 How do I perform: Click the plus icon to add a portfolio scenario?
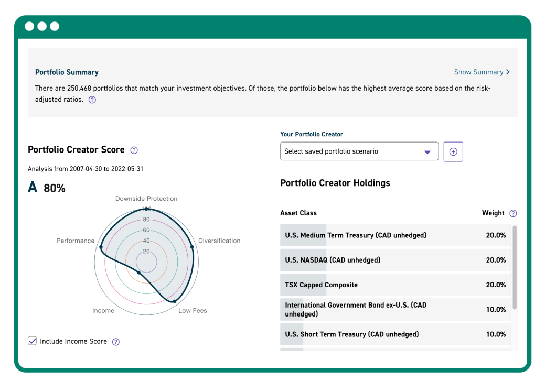coord(453,151)
